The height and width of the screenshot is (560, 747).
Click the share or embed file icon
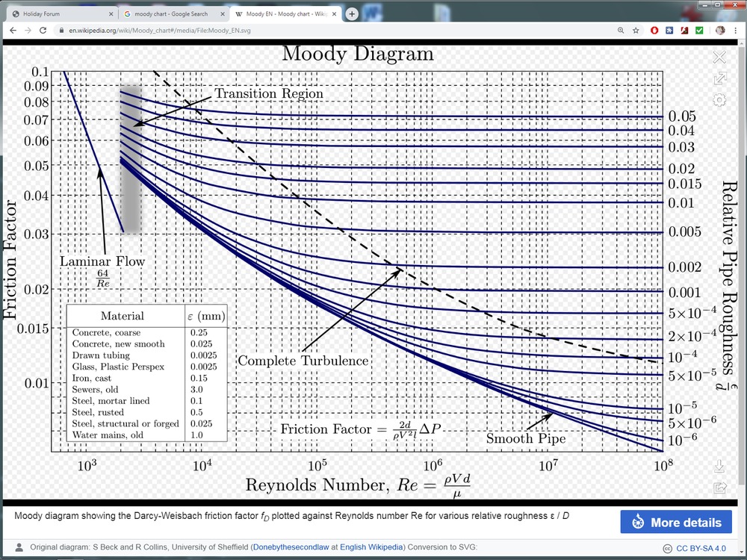(719, 488)
